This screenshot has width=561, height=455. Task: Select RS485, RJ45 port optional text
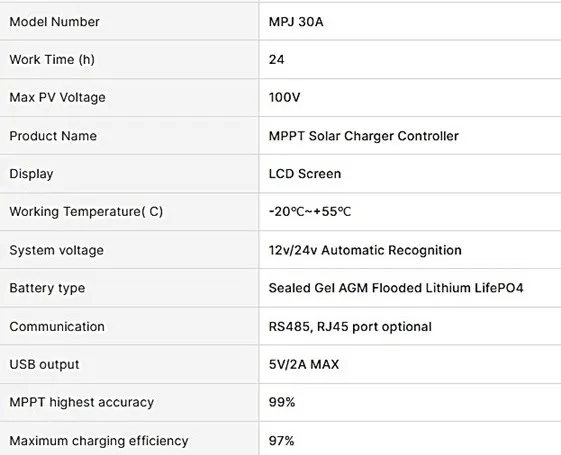[350, 327]
